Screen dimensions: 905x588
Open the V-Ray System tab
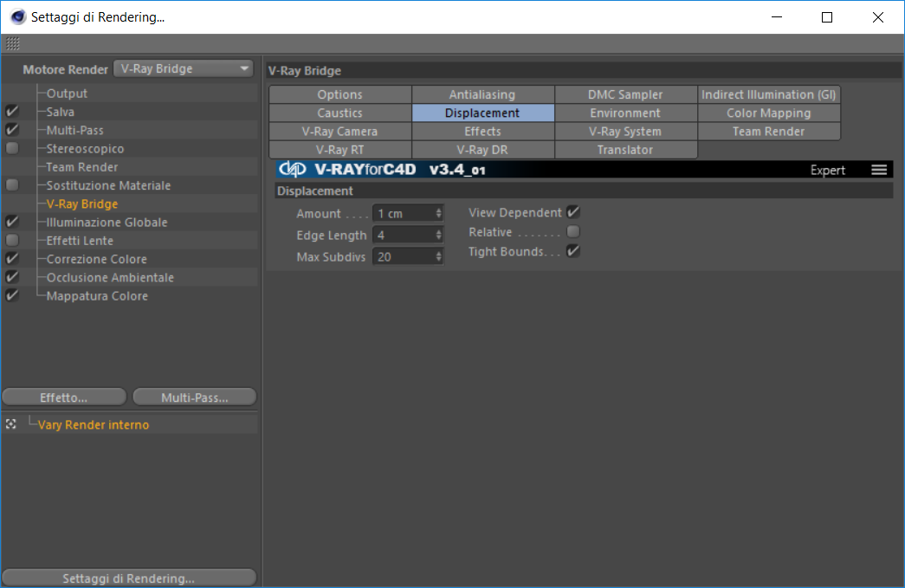click(x=625, y=132)
